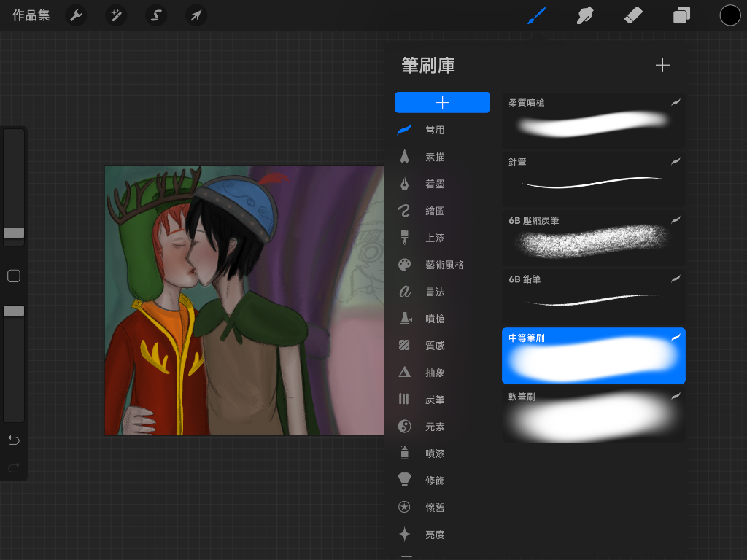Viewport: 747px width, 560px height.
Task: Choose the 6B 壓縮炭筆 brush
Action: [594, 238]
